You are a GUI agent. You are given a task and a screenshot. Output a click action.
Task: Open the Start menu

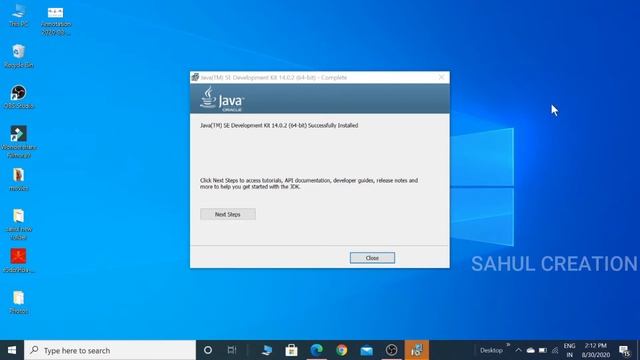coord(12,350)
